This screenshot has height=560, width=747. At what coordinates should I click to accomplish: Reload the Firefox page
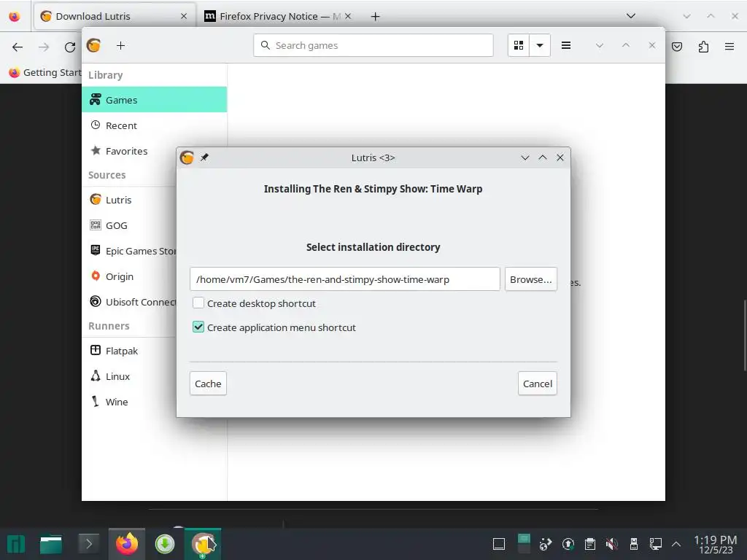pos(70,47)
